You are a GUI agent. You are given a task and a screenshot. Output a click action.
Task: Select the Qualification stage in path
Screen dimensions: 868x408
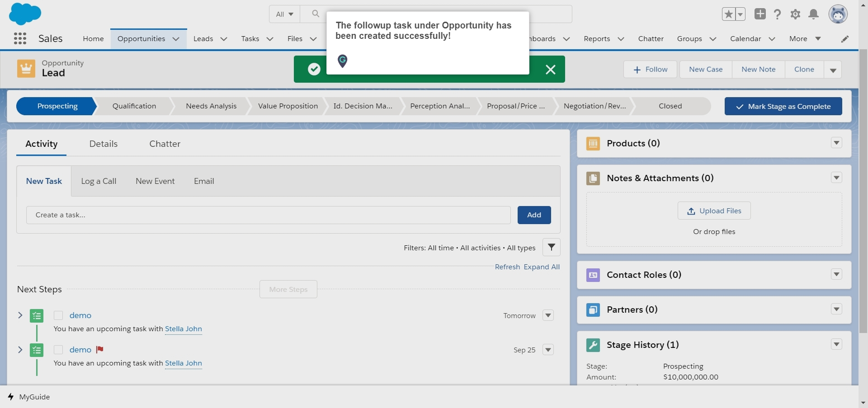pyautogui.click(x=134, y=106)
